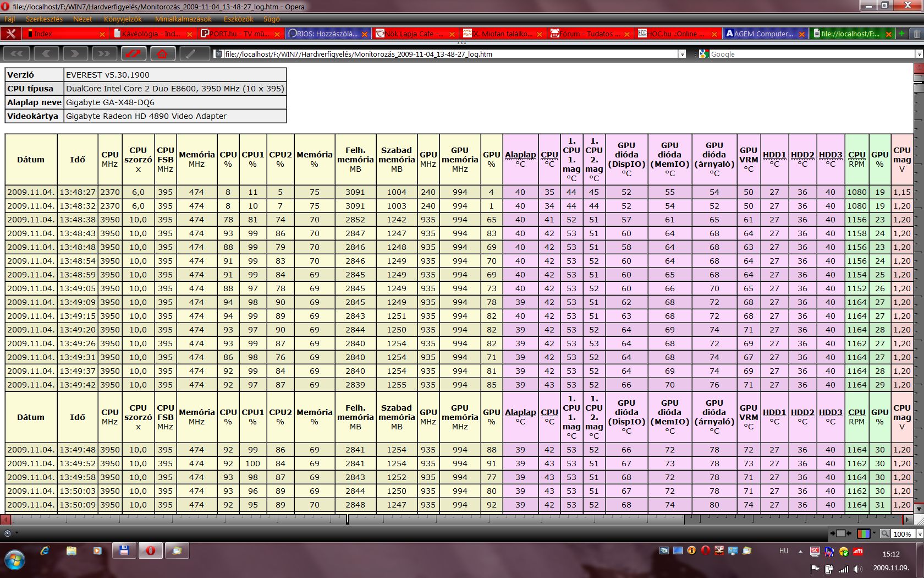Viewport: 924px width, 578px height.
Task: Click the floppy disk taskbar app
Action: (x=124, y=550)
